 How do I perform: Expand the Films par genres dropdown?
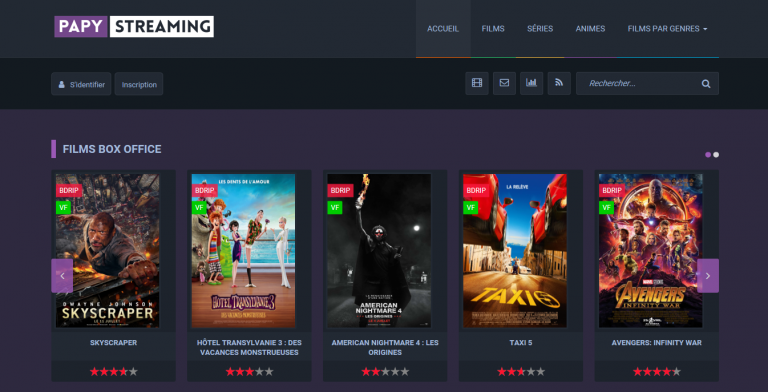pyautogui.click(x=667, y=29)
